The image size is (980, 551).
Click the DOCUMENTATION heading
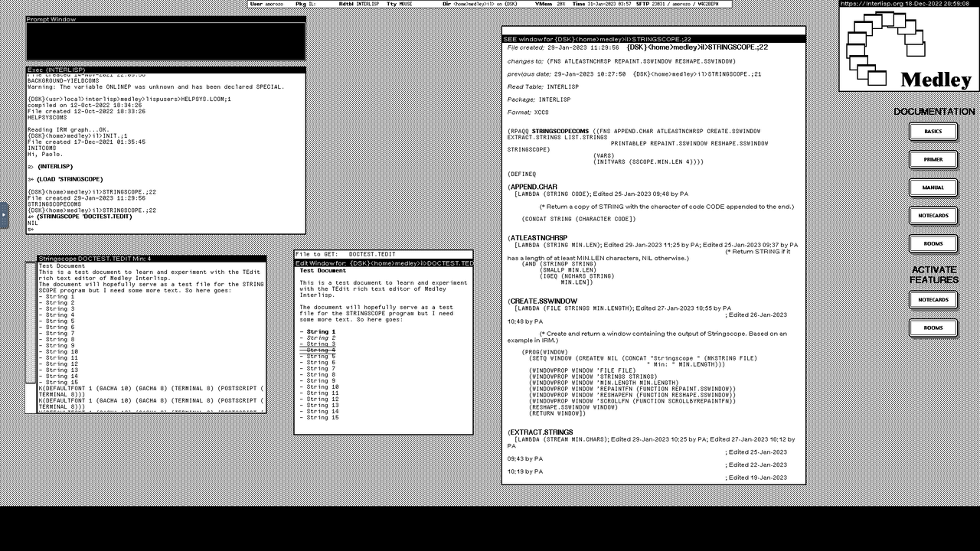tap(934, 112)
